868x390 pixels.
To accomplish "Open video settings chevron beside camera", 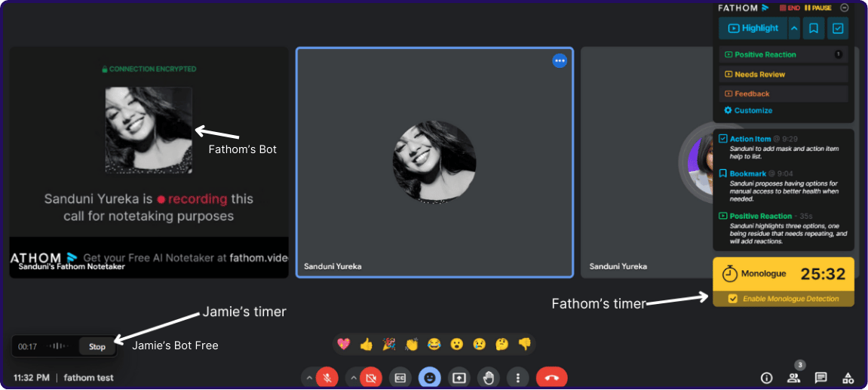I will (x=353, y=379).
